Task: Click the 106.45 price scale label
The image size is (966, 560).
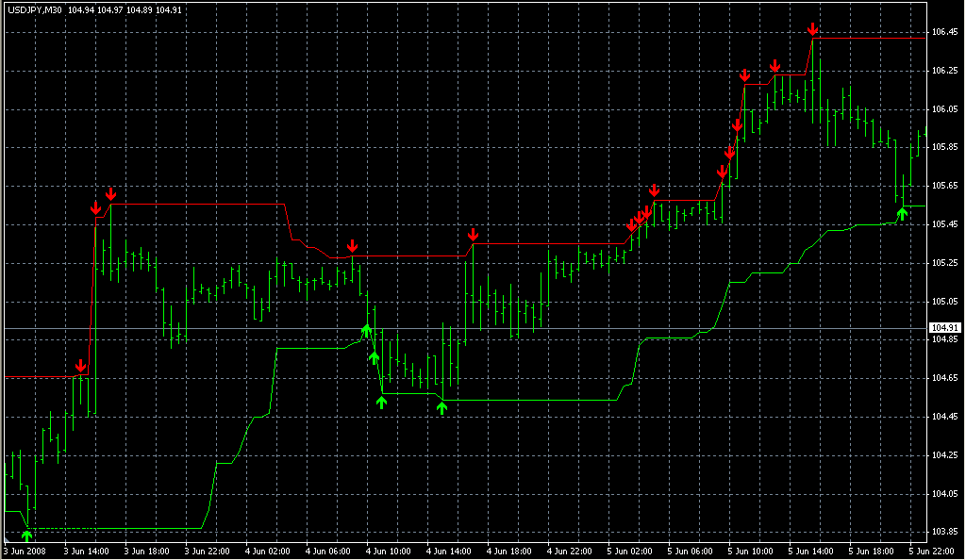Action: pos(944,32)
